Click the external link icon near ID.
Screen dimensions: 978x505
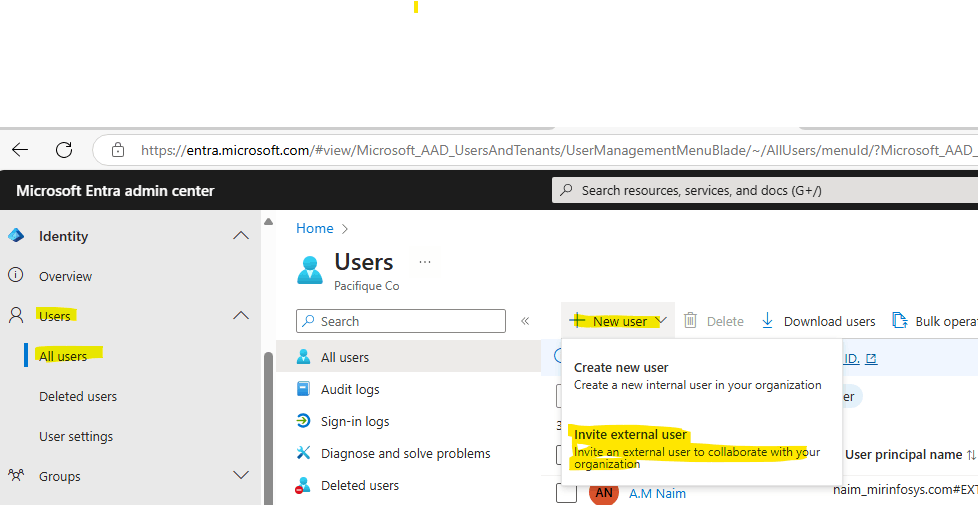click(x=871, y=358)
